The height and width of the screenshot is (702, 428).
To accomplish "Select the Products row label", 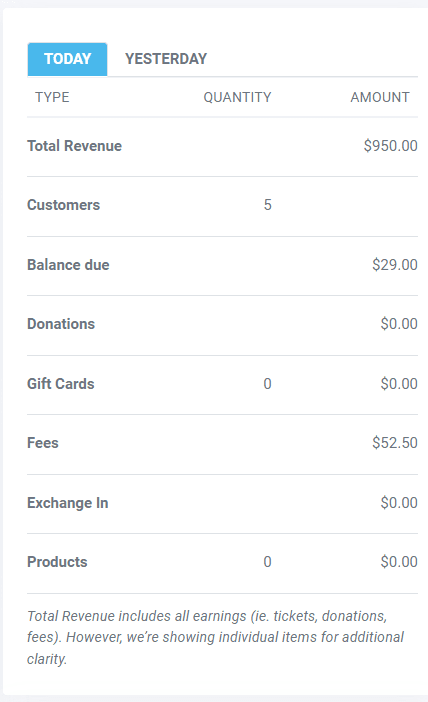I will coord(57,562).
